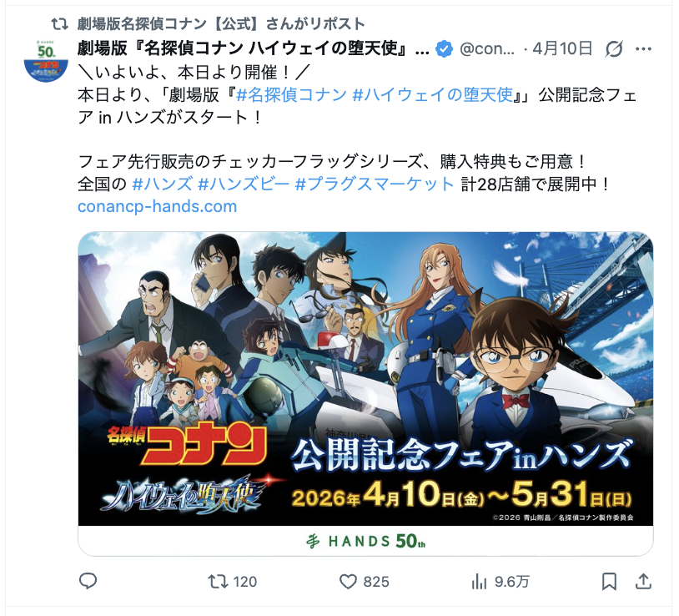Open hashtag #名探偵コナン
This screenshot has height=616, width=679.
pos(292,94)
